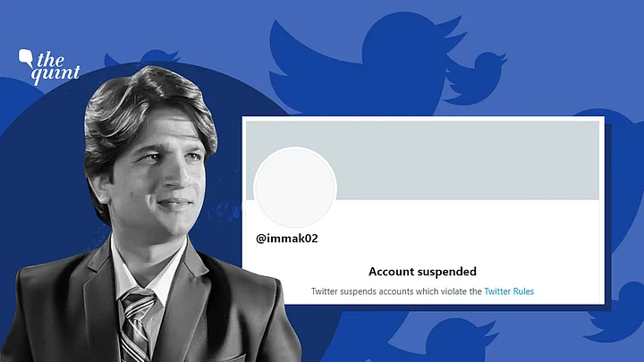644x362 pixels.
Task: Click the small Twitter bird behind the Quint logo
Action: pyautogui.click(x=144, y=58)
